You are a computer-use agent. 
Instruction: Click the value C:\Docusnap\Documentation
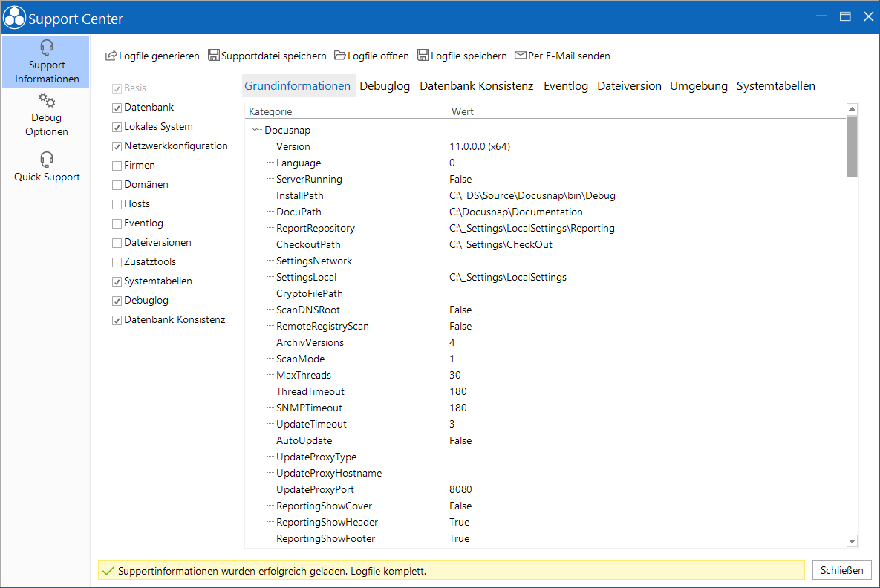click(516, 212)
